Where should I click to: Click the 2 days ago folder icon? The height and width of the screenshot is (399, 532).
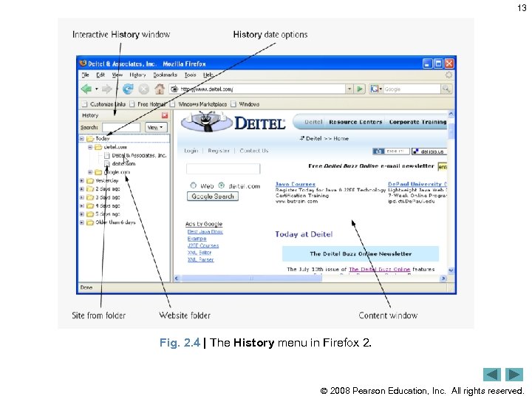(x=90, y=189)
